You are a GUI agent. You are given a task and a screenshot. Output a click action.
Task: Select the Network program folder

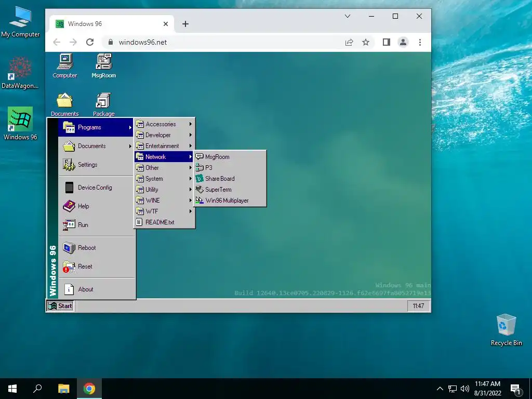coord(164,157)
